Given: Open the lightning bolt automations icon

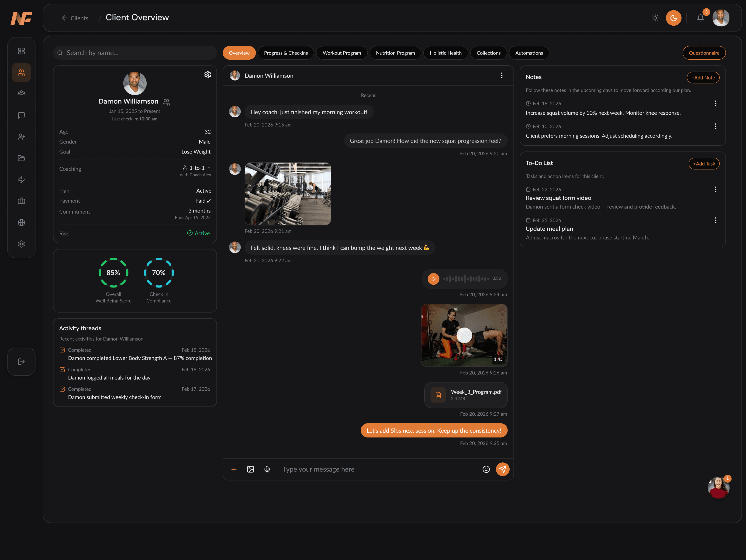Looking at the screenshot, I should click(x=21, y=180).
